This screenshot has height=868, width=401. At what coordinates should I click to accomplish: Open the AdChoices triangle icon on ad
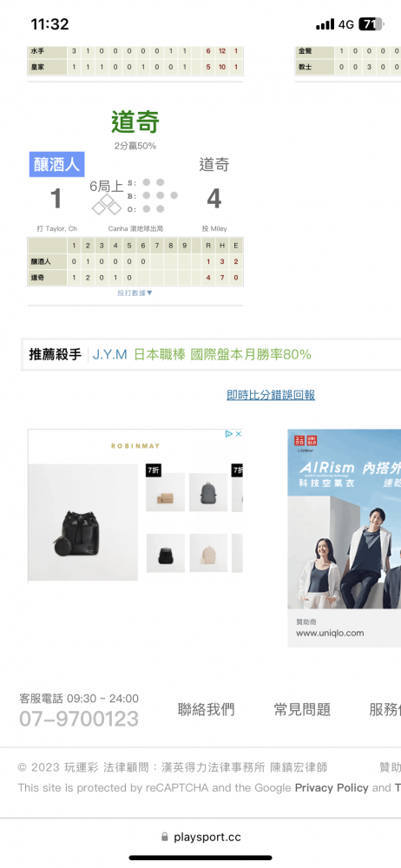click(x=229, y=434)
